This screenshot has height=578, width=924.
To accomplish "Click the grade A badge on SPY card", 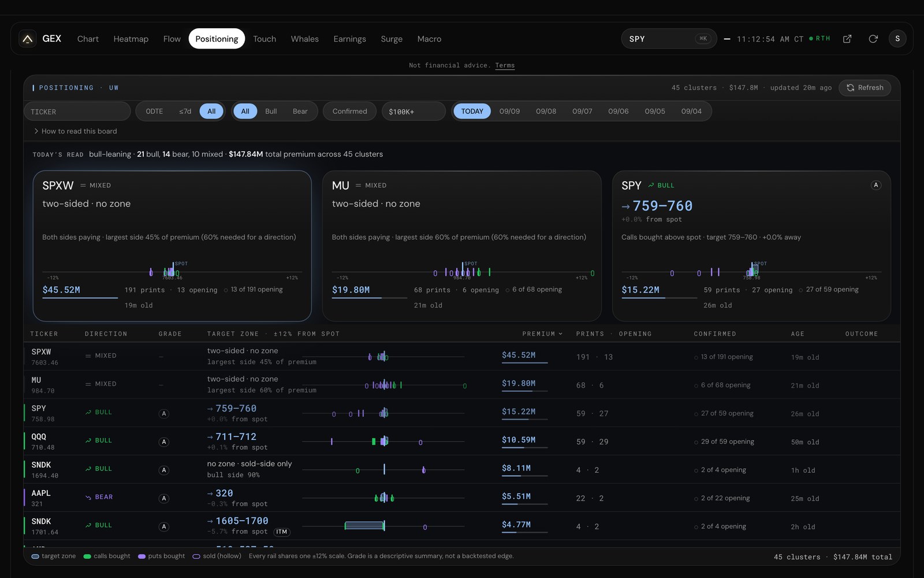I will click(x=875, y=185).
